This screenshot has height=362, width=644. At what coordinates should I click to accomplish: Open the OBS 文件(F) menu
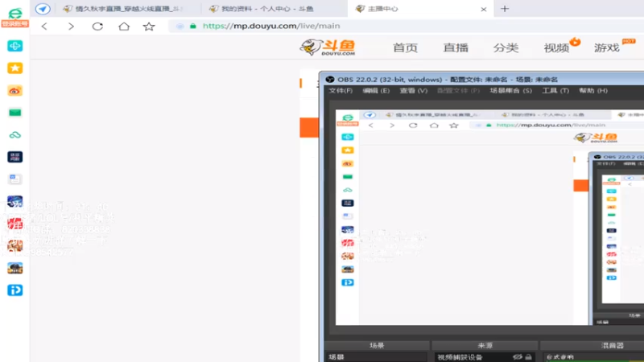[x=341, y=91]
